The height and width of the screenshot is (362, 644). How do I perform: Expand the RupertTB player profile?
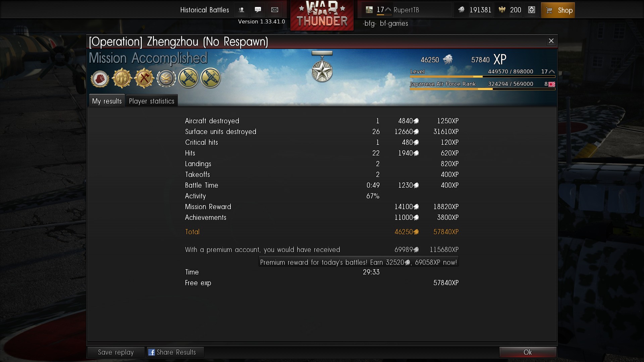pos(407,10)
